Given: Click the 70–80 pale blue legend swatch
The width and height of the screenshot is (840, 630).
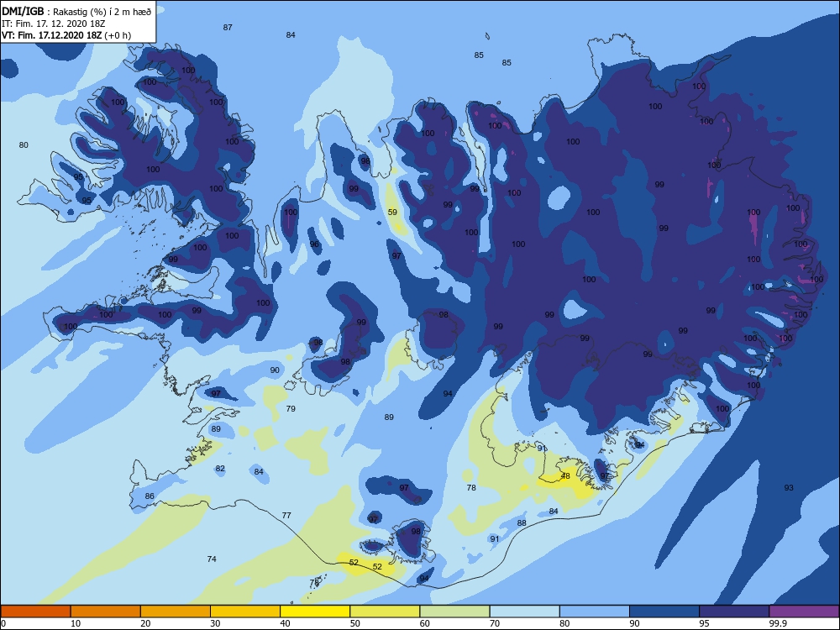Looking at the screenshot, I should pyautogui.click(x=525, y=612).
